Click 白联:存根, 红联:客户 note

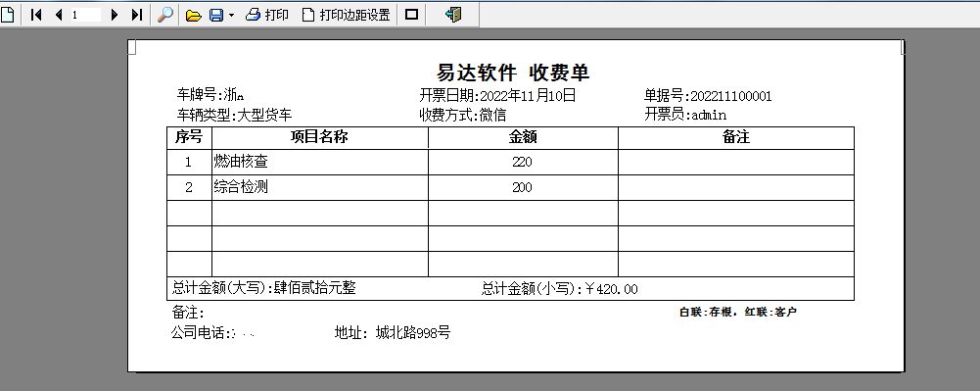tap(738, 312)
